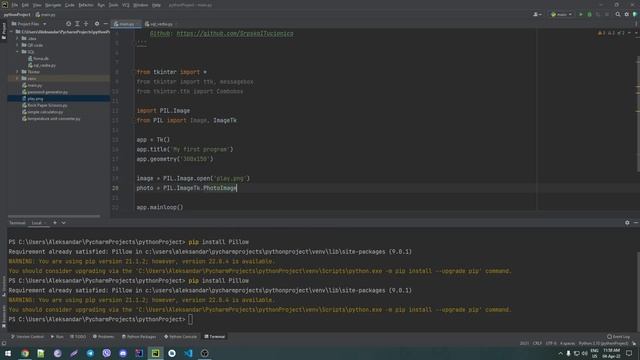
Task: Expand the QR code folder
Action: click(x=18, y=45)
